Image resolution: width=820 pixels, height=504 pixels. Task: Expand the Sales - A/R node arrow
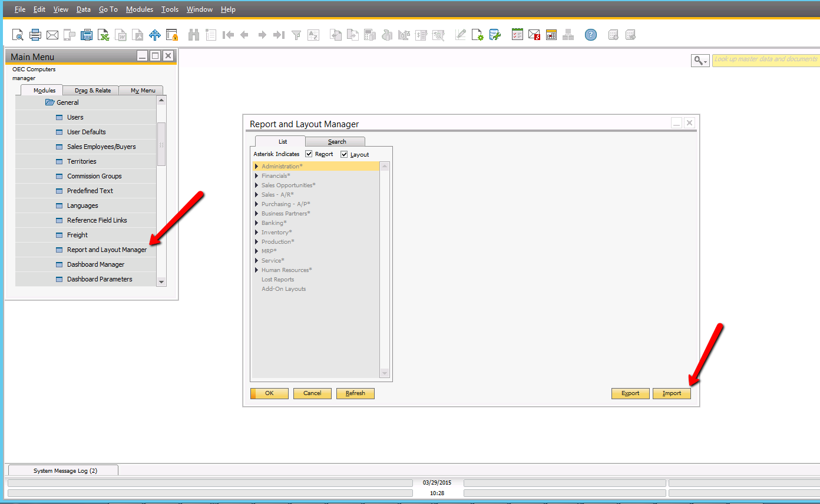pos(256,195)
